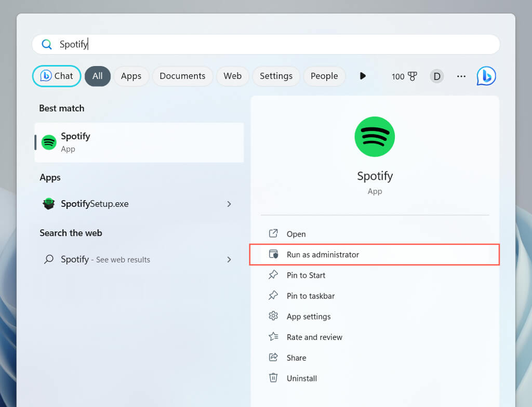This screenshot has height=407, width=532.
Task: Click the search magnifier icon in search box
Action: (x=46, y=44)
